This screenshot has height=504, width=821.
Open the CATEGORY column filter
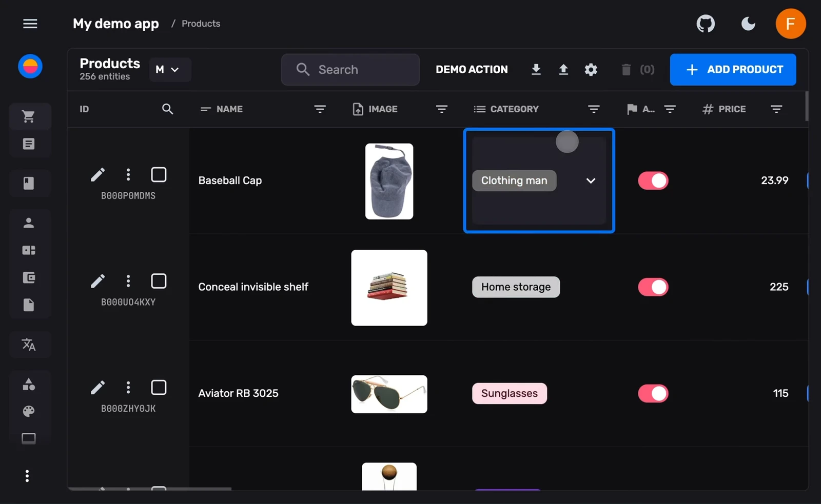coord(594,109)
